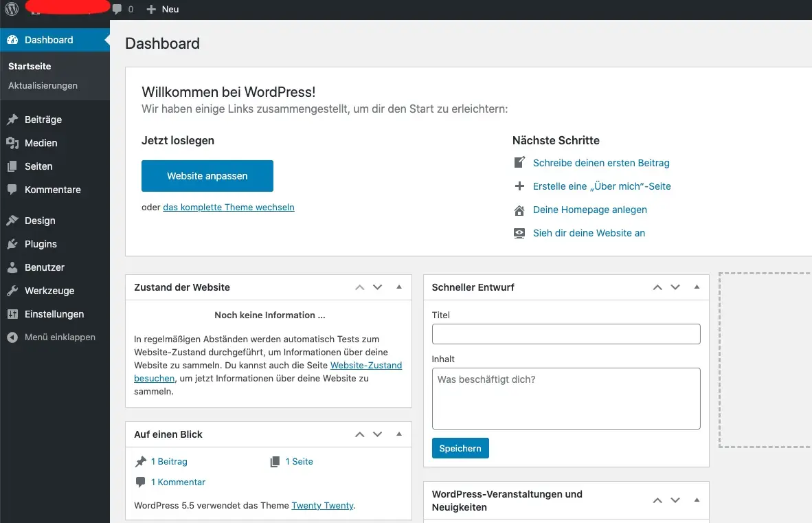Open the 1 Seite link
Viewport: 812px width, 523px height.
[x=300, y=461]
